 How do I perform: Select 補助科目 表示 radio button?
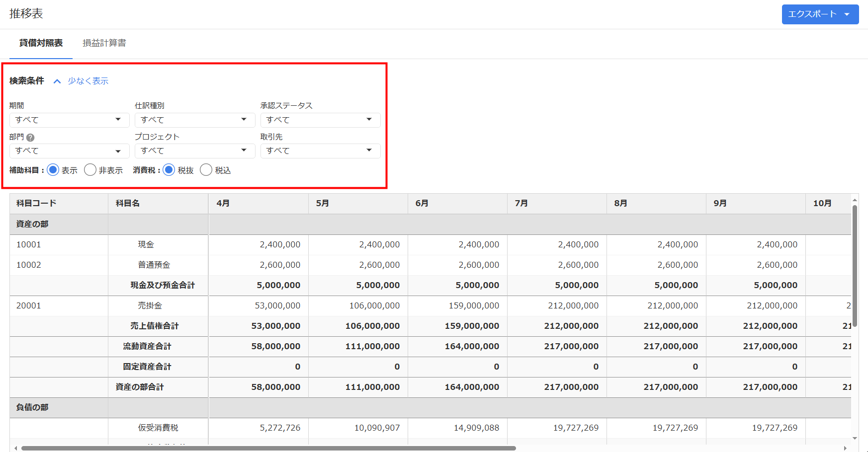click(53, 170)
